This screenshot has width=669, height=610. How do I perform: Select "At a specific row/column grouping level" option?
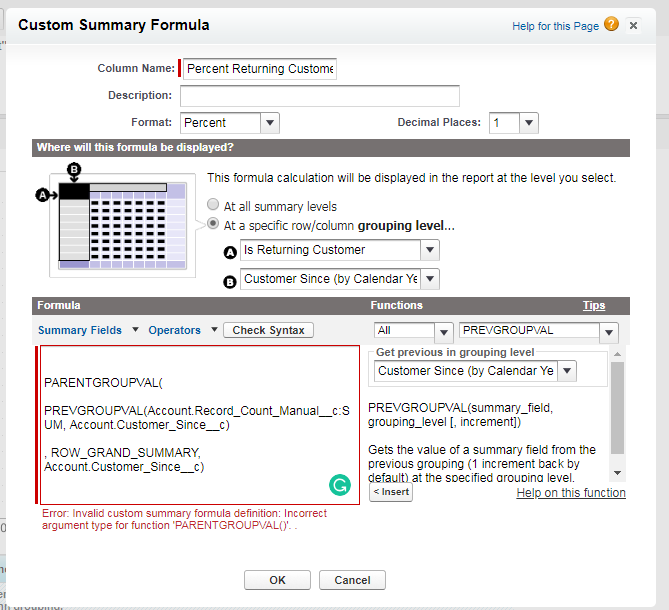(x=213, y=226)
